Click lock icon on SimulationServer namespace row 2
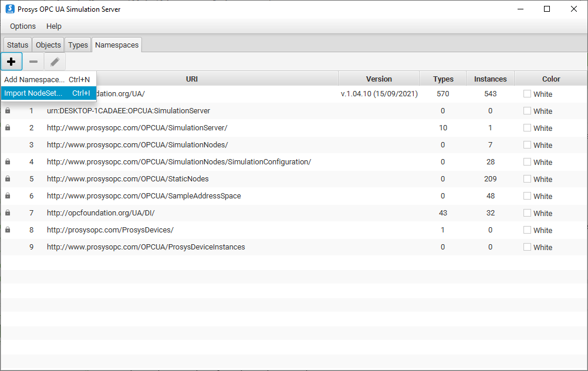This screenshot has width=588, height=371. point(8,127)
